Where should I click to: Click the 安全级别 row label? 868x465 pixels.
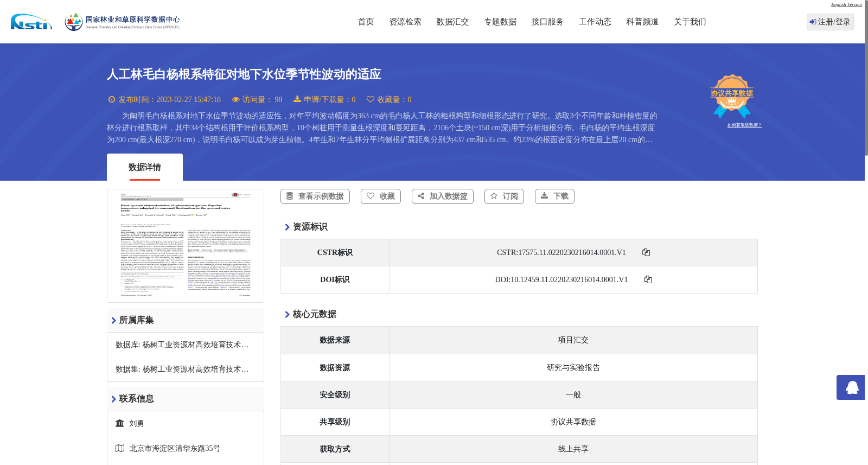[x=335, y=395]
